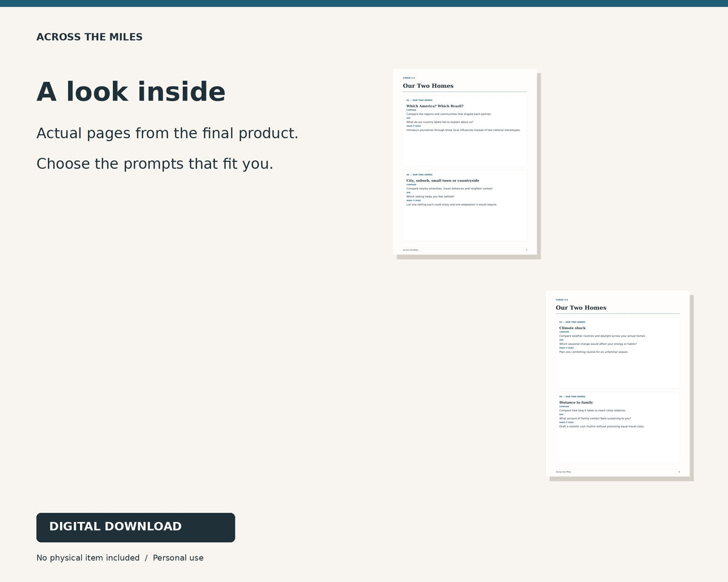Click 'Our Two Homes' heading on second page
Screen dimensions: 728x582
581,307
